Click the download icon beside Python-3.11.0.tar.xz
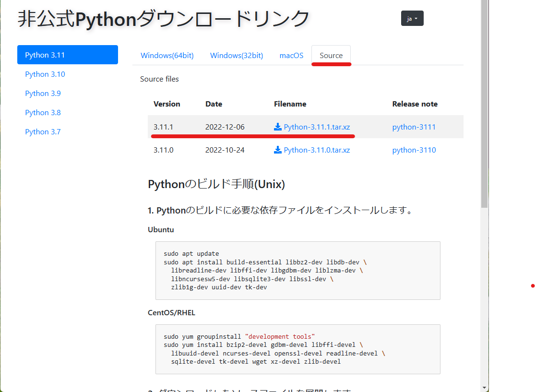The height and width of the screenshot is (392, 535). (x=277, y=150)
